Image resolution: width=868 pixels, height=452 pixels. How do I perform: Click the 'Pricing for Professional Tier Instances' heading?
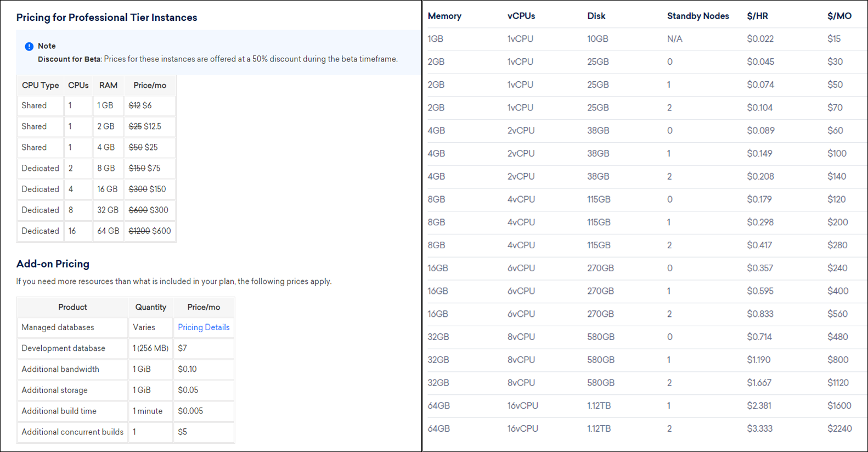pos(106,18)
